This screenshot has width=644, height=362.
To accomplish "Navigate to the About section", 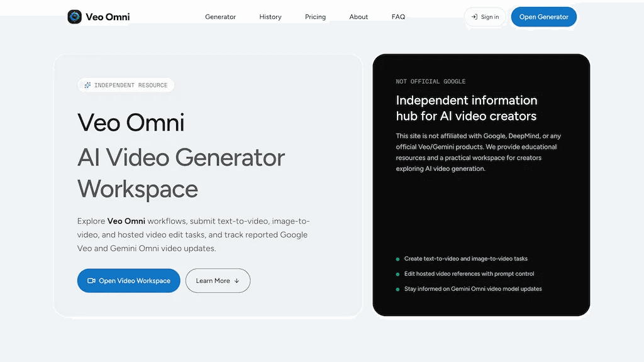I will pos(358,17).
